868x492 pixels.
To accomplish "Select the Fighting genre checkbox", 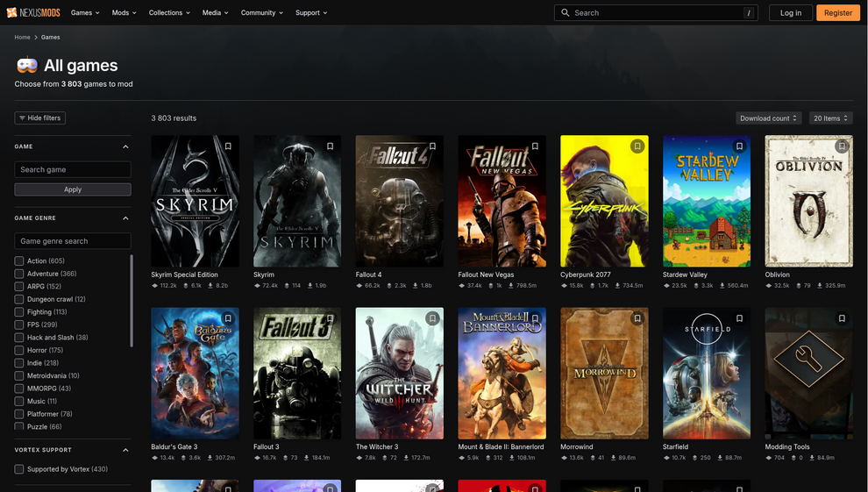I will point(18,311).
